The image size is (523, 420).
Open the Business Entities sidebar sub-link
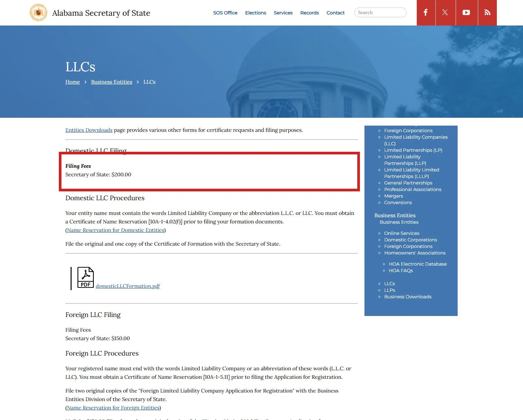click(x=399, y=222)
